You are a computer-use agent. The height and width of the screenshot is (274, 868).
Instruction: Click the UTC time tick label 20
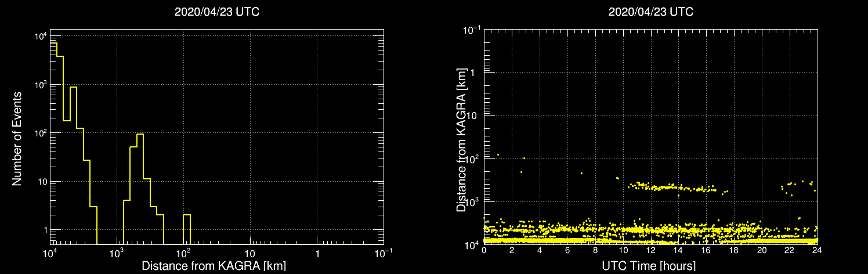(762, 250)
